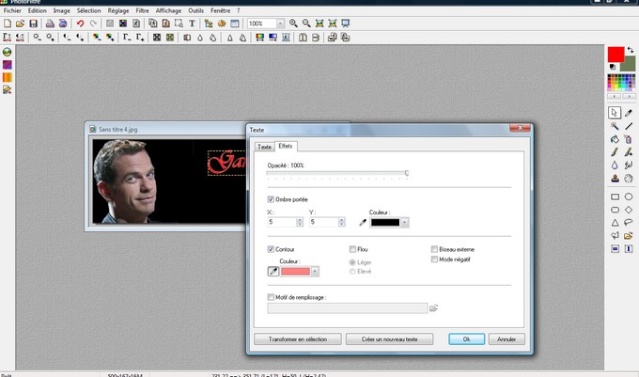Select the arrow Selection tool

pos(615,113)
